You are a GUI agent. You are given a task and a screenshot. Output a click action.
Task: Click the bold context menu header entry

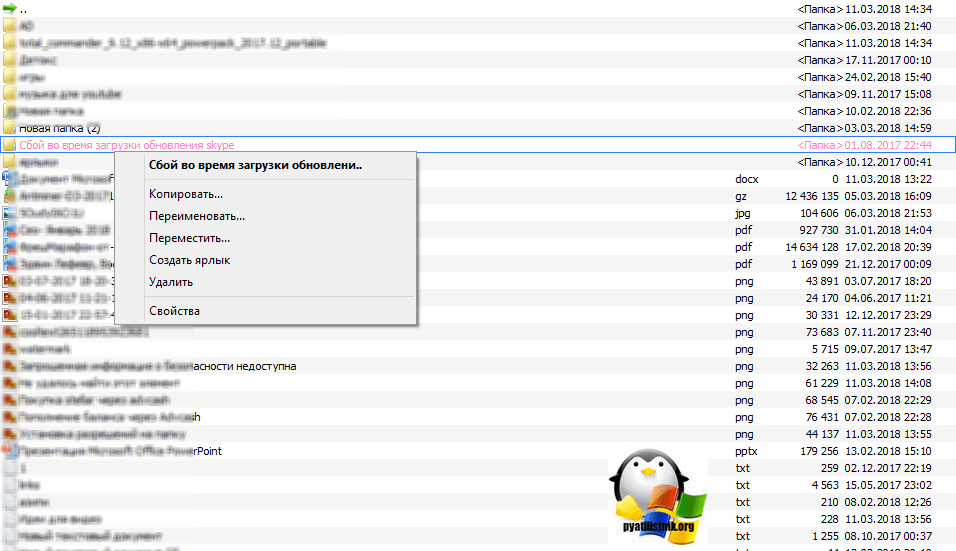click(x=255, y=166)
